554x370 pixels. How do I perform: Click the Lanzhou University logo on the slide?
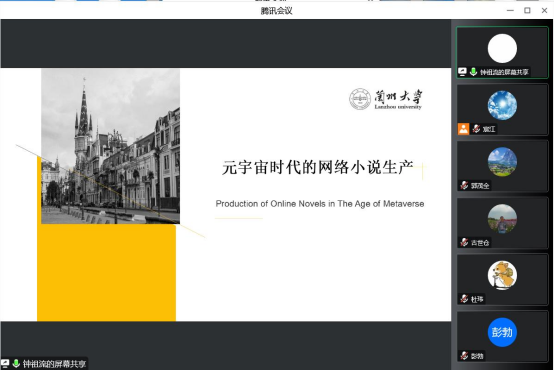pyautogui.click(x=385, y=99)
